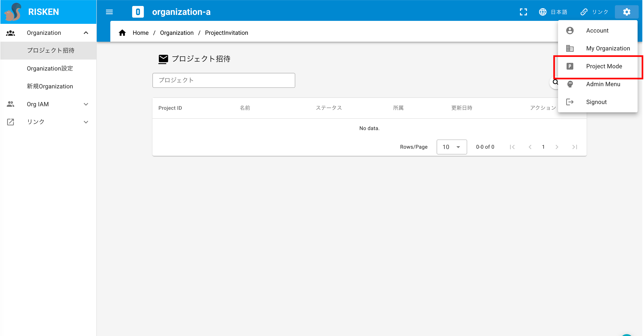Screen dimensions: 644x336
Task: Click the Org IAM people icon
Action: click(x=11, y=104)
